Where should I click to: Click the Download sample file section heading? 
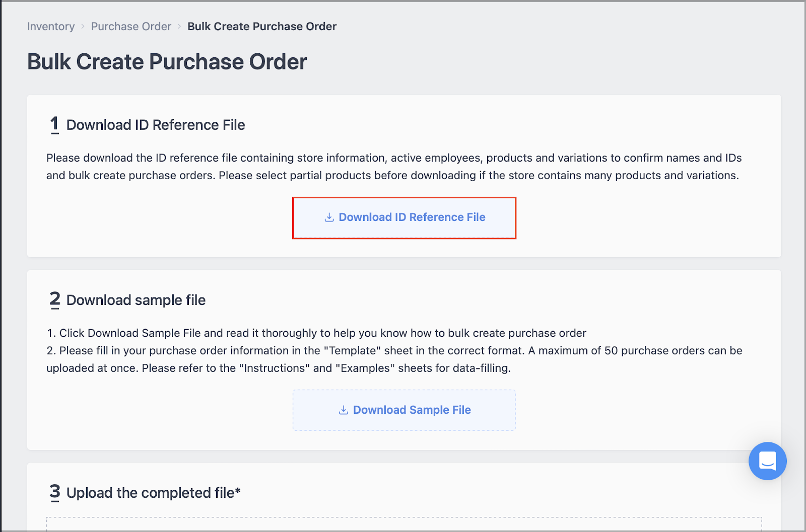[x=136, y=299]
